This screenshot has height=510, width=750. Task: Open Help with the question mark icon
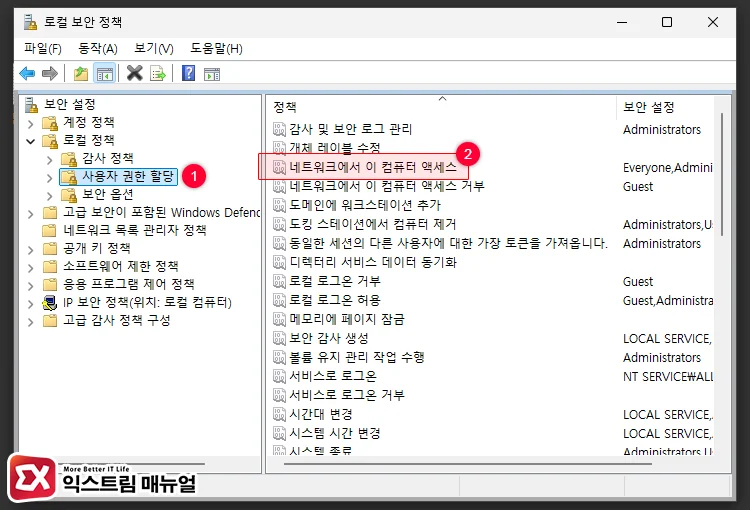(x=188, y=73)
